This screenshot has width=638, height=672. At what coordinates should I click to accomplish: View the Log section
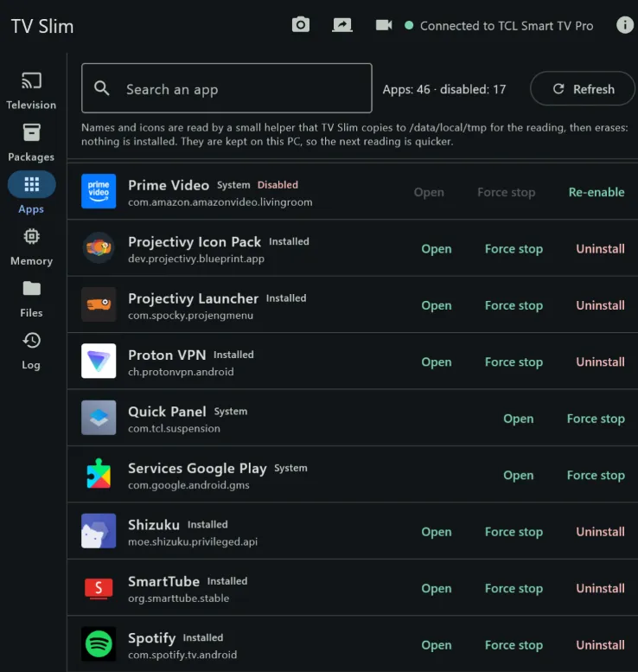pyautogui.click(x=31, y=351)
